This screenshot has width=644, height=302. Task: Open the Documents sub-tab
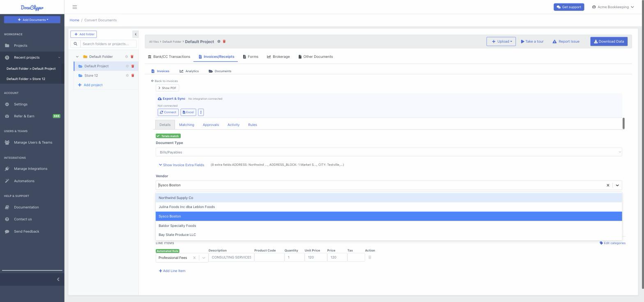(220, 71)
